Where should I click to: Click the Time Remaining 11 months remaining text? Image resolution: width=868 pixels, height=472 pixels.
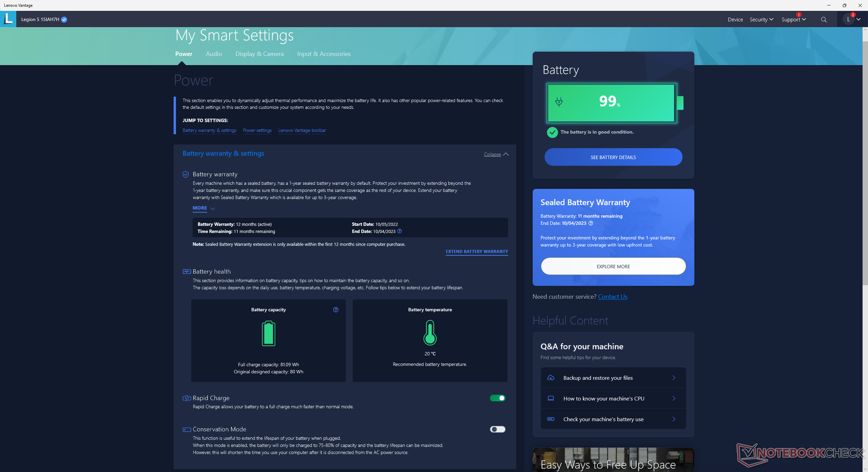236,232
